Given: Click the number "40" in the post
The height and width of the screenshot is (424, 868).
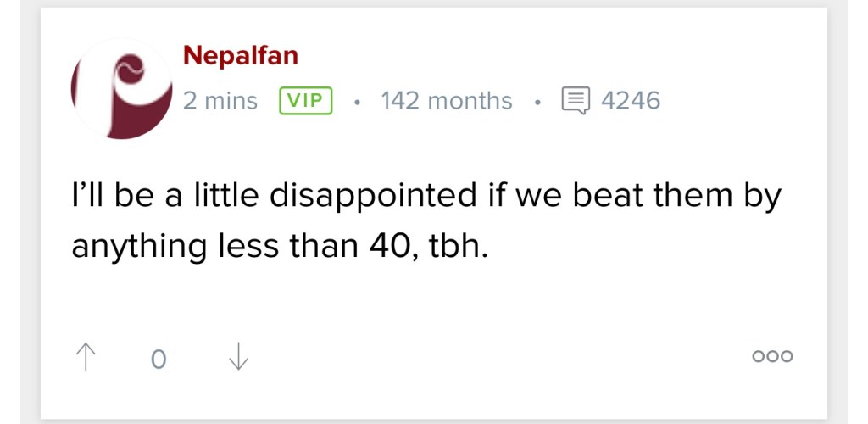Looking at the screenshot, I should point(391,248).
